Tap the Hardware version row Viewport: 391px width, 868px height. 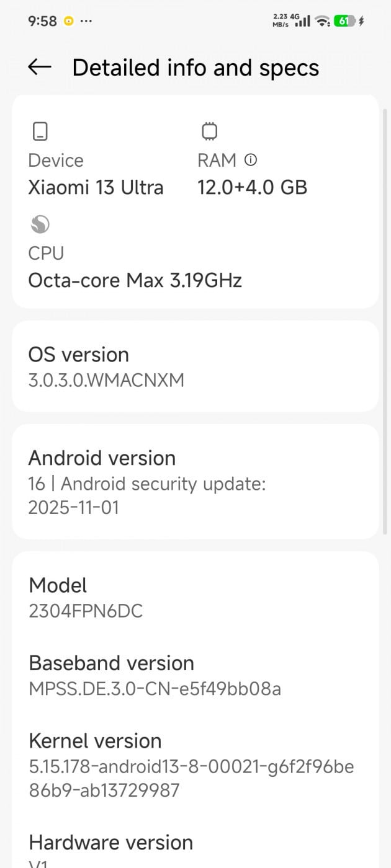click(195, 849)
